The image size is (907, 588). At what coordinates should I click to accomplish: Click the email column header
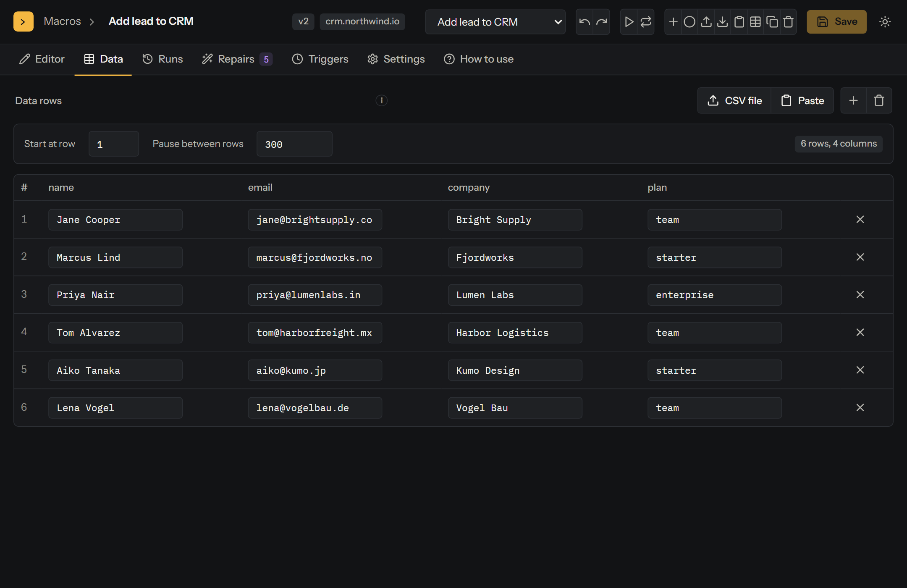[x=260, y=187]
